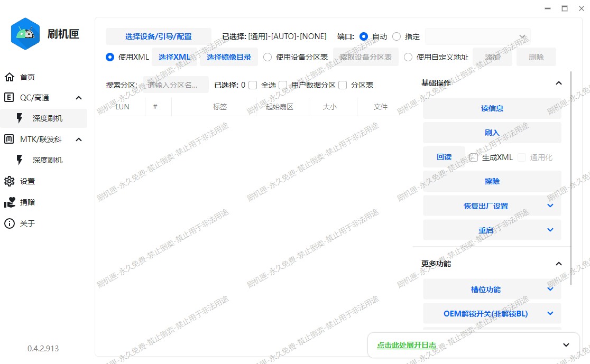Open the 捐赠 donation page
The width and height of the screenshot is (590, 364).
coord(25,202)
